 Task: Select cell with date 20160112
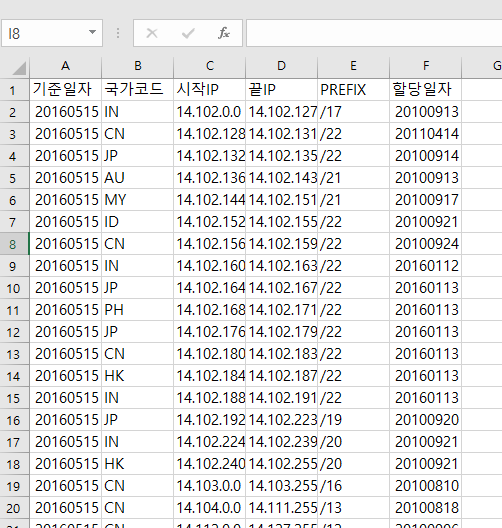426,266
